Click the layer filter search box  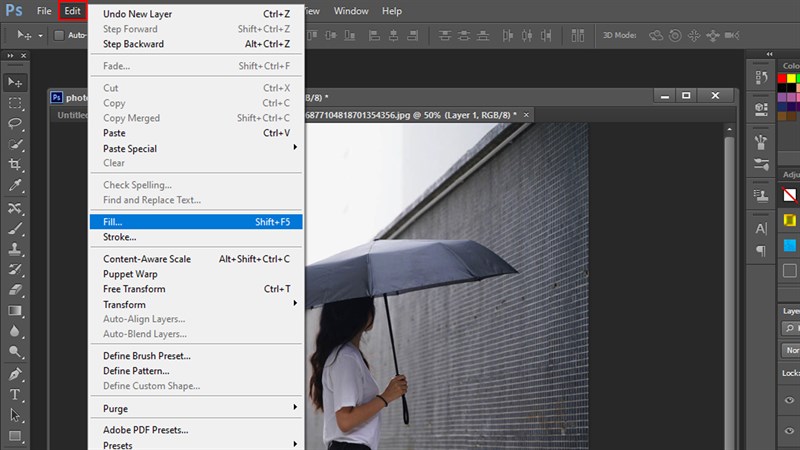click(791, 328)
